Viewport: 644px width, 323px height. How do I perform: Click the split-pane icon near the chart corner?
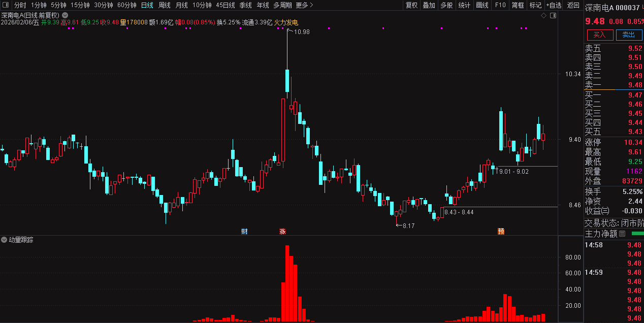point(553,16)
